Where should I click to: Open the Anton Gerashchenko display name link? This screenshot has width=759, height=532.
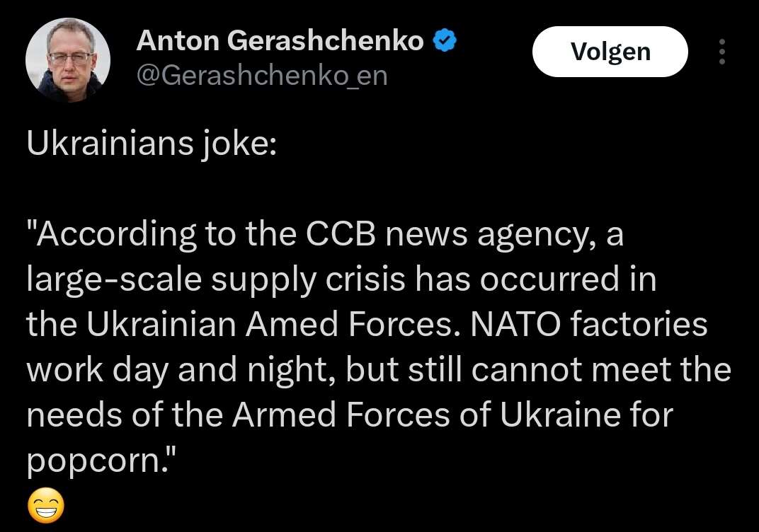[280, 40]
